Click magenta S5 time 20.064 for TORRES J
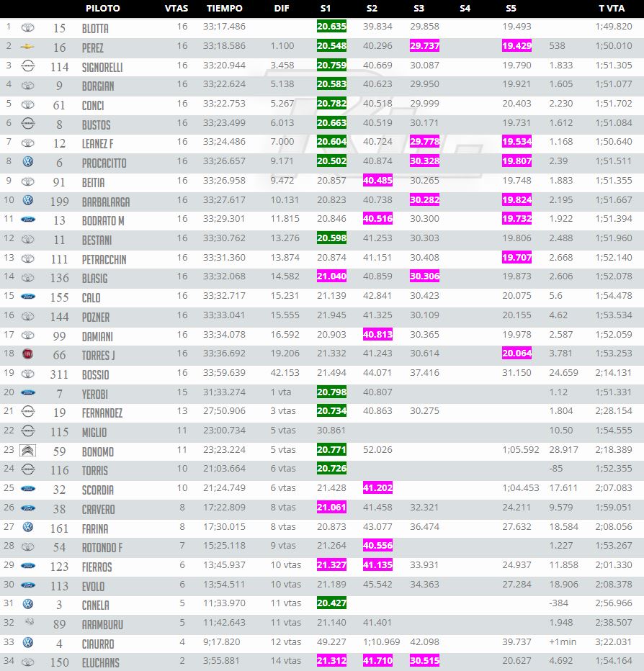The width and height of the screenshot is (644, 671). click(516, 353)
